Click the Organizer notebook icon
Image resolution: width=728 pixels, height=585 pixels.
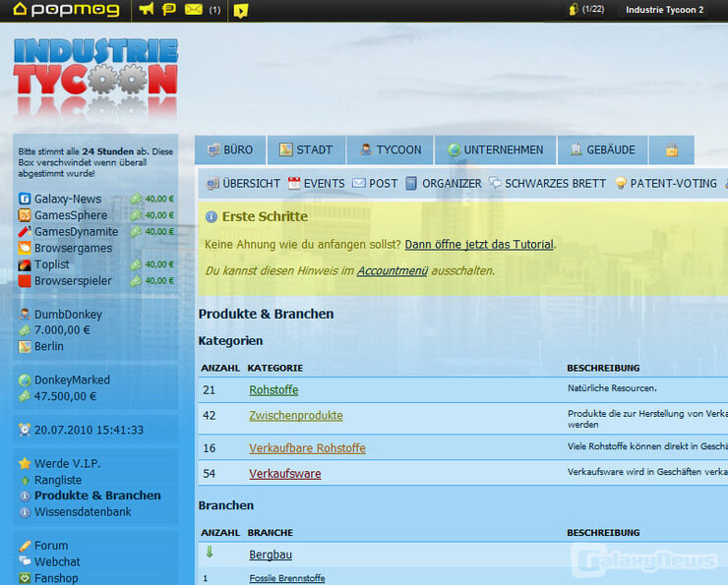tap(411, 183)
